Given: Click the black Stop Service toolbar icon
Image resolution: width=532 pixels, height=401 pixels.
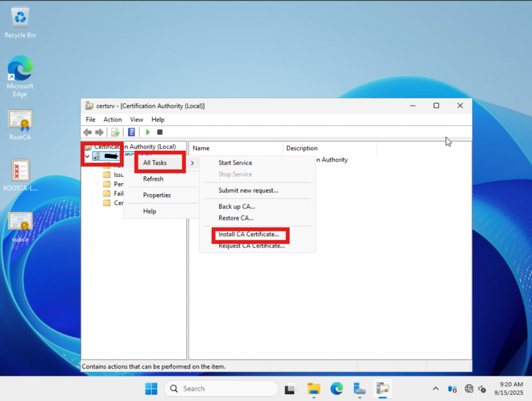Looking at the screenshot, I should (x=160, y=133).
